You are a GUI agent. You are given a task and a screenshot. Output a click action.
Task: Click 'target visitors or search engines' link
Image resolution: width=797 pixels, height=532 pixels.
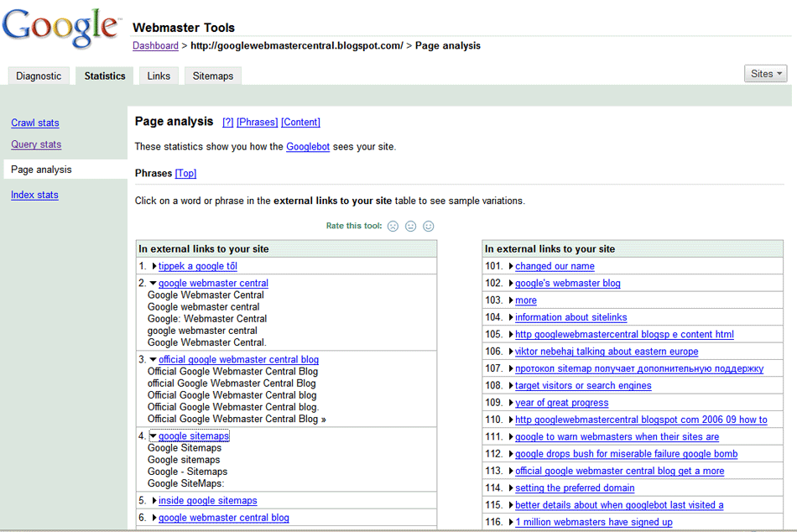[583, 385]
